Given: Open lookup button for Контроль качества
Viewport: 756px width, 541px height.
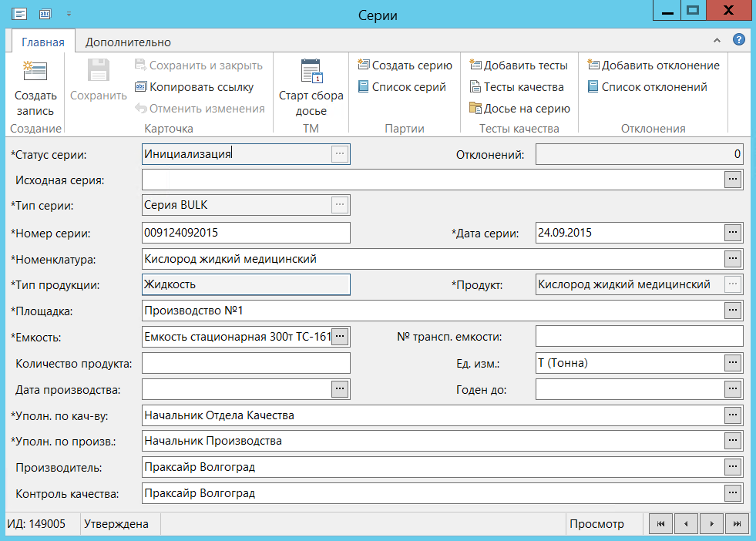Looking at the screenshot, I should point(733,492).
